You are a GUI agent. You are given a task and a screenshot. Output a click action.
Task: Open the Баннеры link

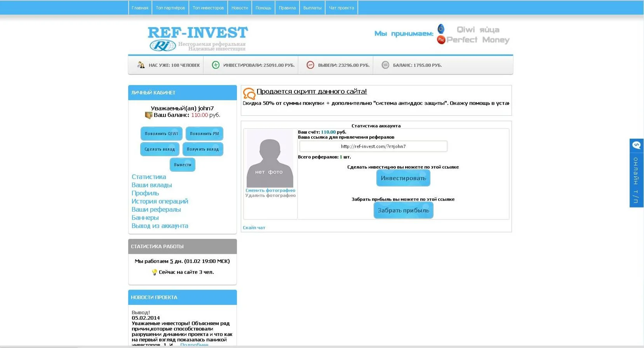[x=145, y=217]
